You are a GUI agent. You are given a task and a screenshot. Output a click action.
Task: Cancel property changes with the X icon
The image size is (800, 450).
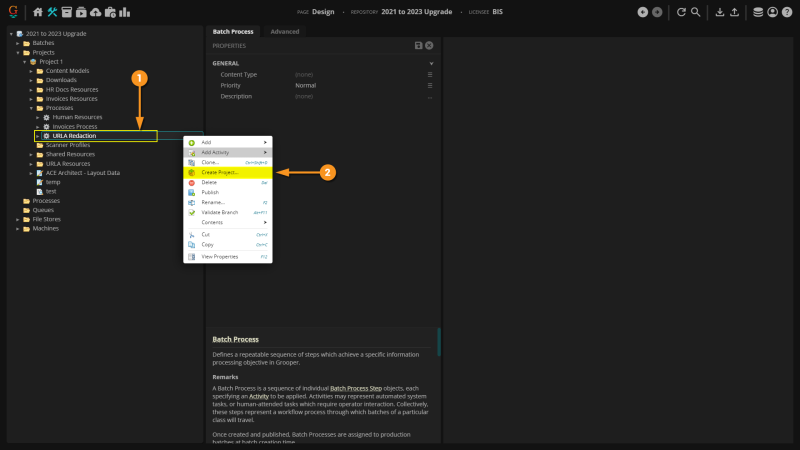[429, 45]
